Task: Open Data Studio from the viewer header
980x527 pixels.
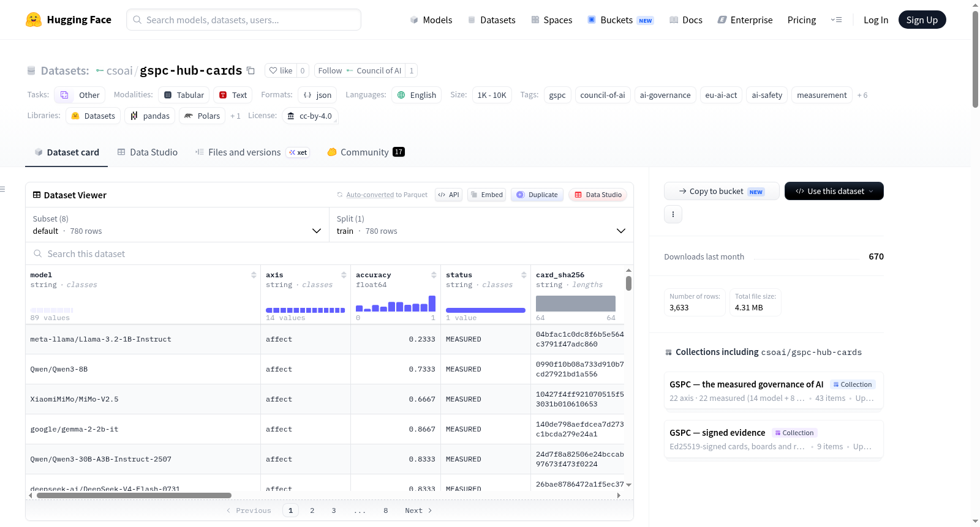Action: (x=598, y=195)
